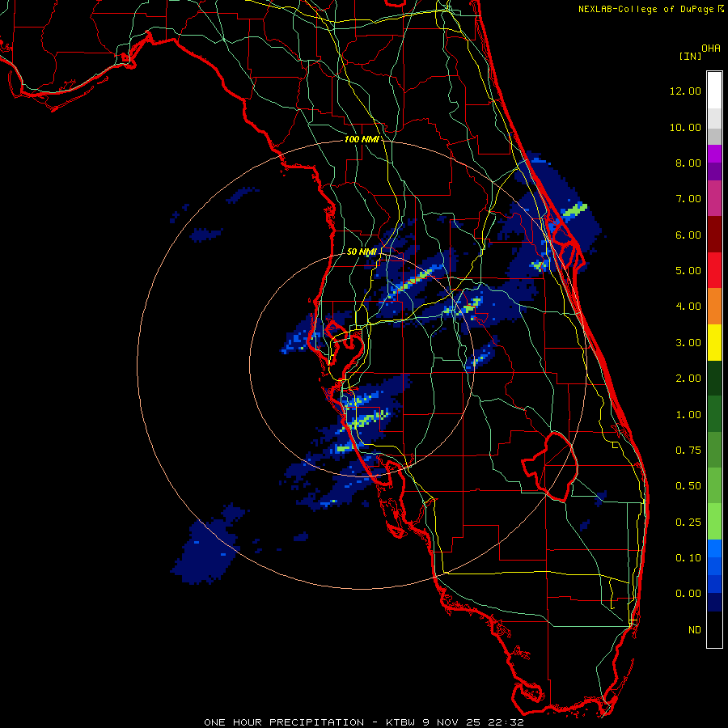Click the 7.00 legend value

(688, 199)
